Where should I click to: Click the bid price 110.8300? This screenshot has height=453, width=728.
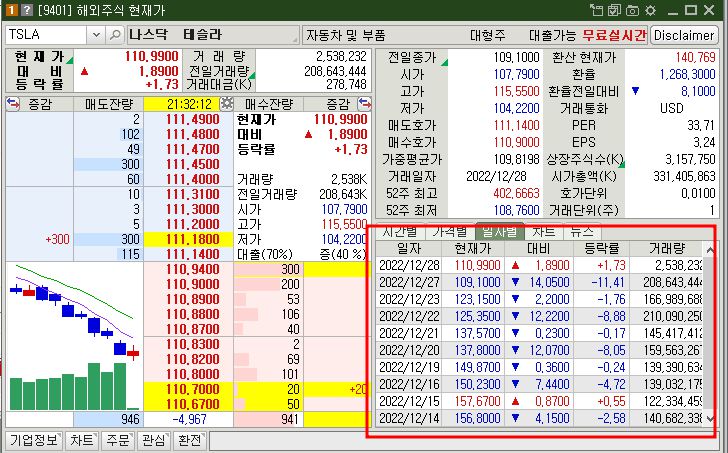point(192,344)
